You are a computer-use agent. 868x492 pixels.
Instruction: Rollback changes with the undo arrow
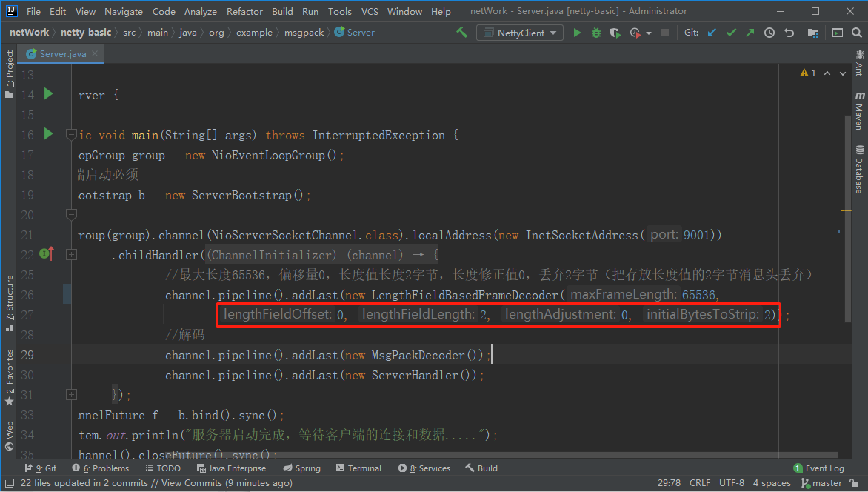[x=789, y=33]
